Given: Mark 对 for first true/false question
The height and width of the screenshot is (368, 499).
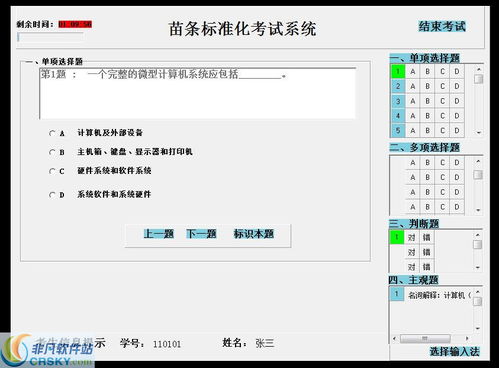Looking at the screenshot, I should (x=411, y=237).
